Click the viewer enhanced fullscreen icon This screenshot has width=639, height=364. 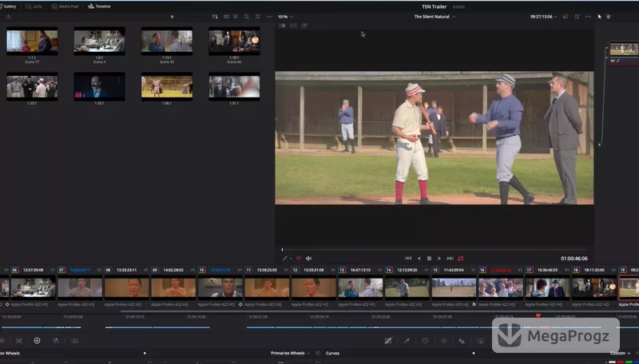(x=577, y=17)
